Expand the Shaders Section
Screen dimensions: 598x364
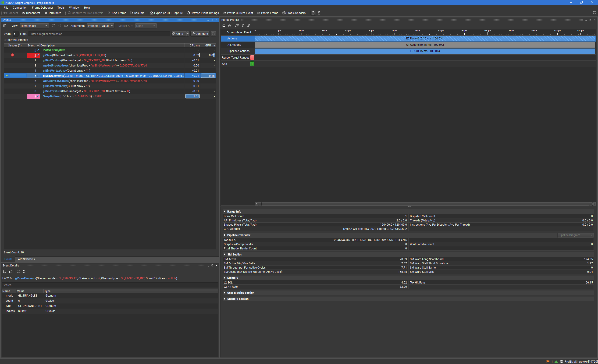tap(225, 299)
